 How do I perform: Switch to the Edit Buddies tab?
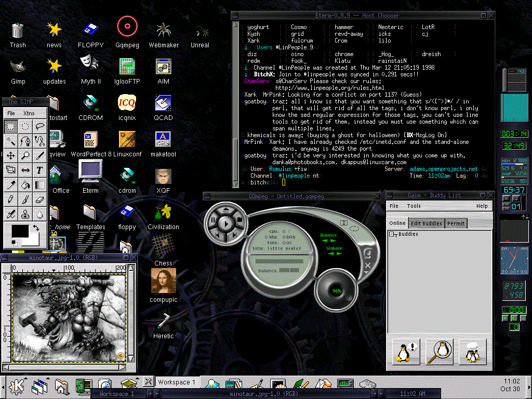[427, 223]
